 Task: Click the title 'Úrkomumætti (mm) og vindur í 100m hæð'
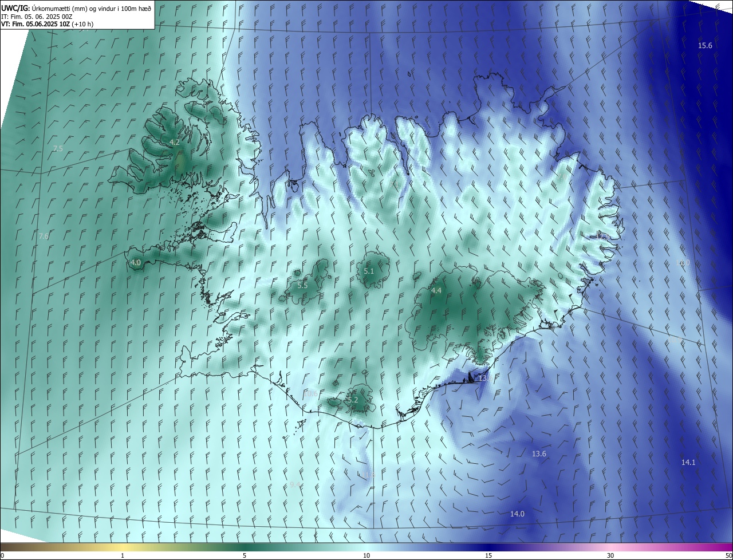[91, 7]
